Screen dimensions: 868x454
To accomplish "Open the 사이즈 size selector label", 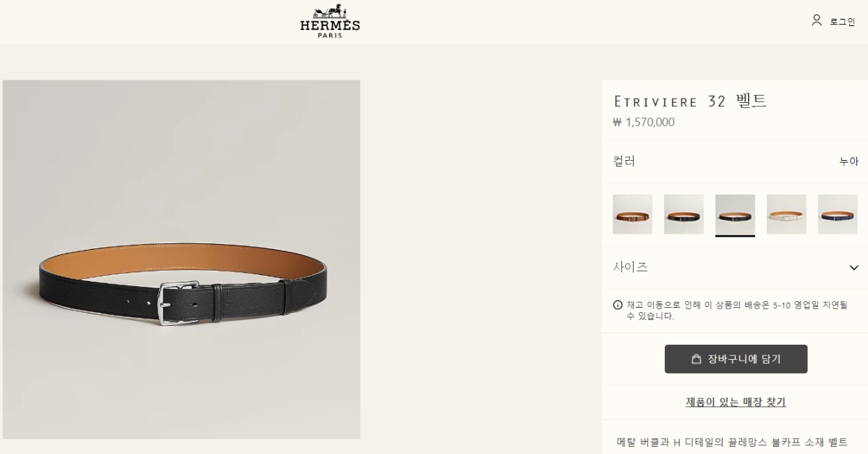I will (631, 267).
